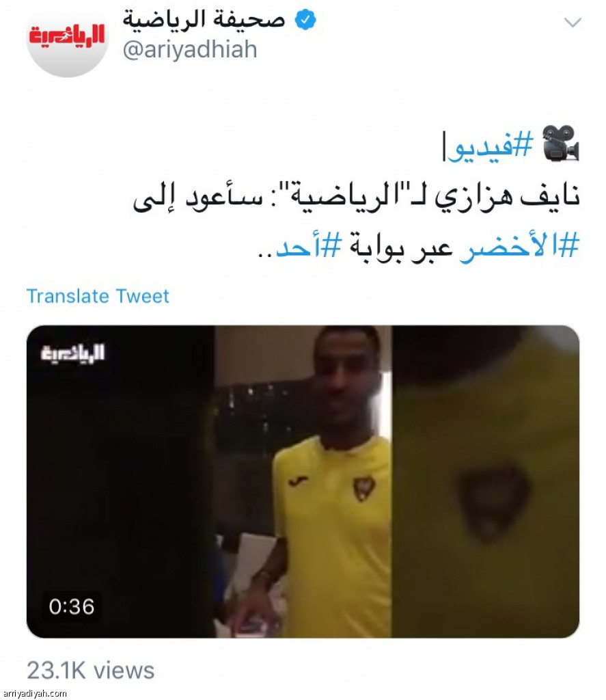Click the 23.1K views count
Viewport: 606px width, 700px height.
(91, 671)
